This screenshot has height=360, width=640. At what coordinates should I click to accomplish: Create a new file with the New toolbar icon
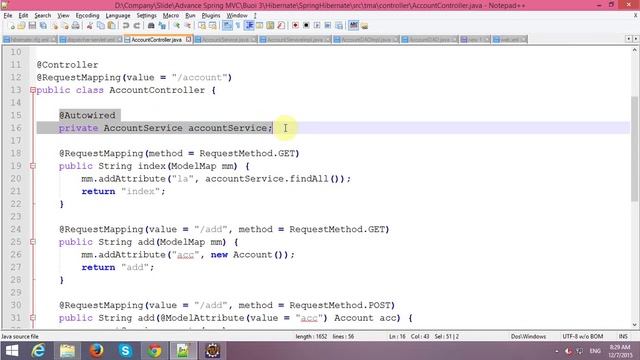tap(11, 25)
